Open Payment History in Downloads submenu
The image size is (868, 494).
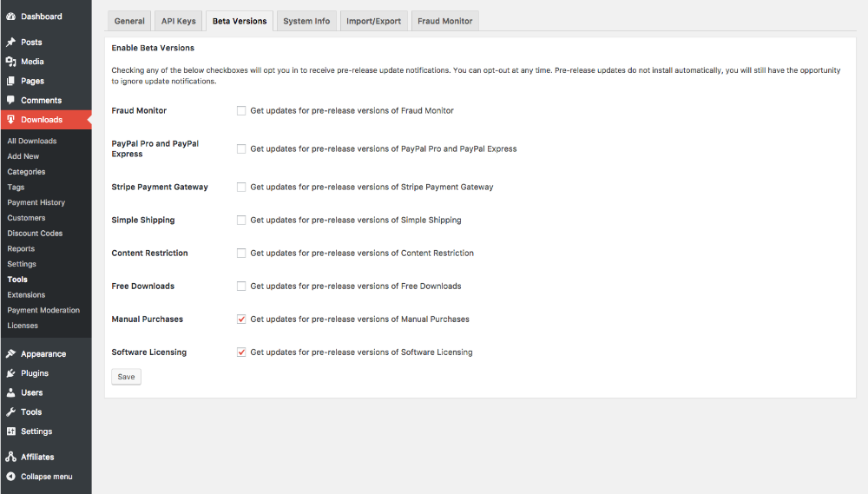point(36,202)
